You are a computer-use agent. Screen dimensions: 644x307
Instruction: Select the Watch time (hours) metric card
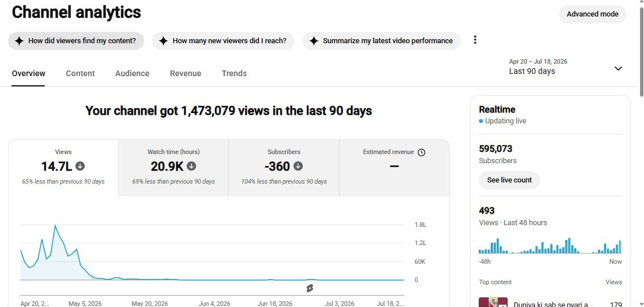pyautogui.click(x=173, y=168)
